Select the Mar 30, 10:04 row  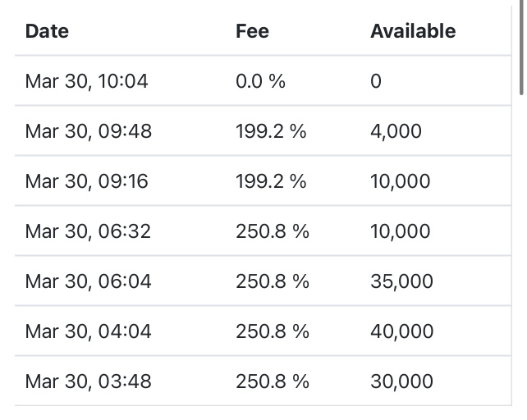point(263,81)
